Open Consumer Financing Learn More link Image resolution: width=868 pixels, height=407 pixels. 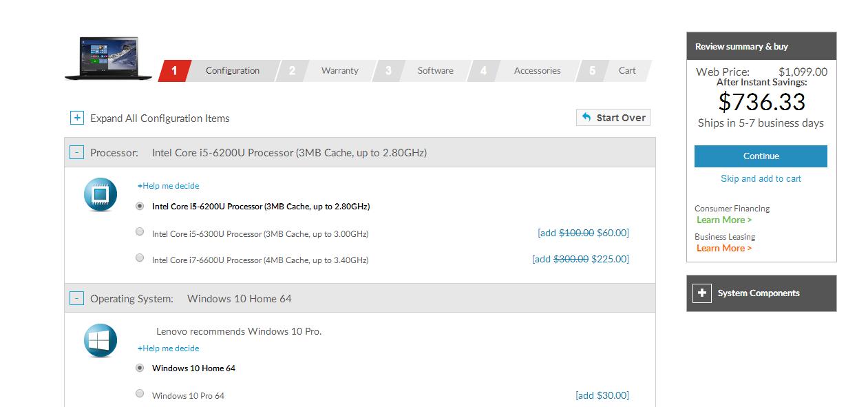point(723,220)
